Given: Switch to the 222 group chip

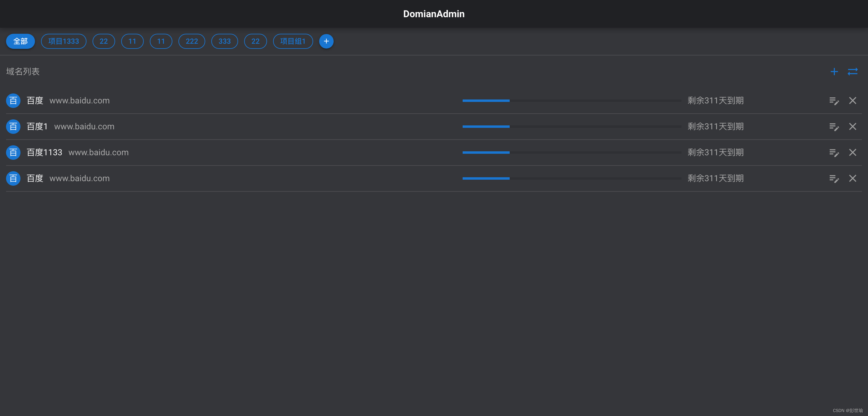Looking at the screenshot, I should [x=191, y=41].
